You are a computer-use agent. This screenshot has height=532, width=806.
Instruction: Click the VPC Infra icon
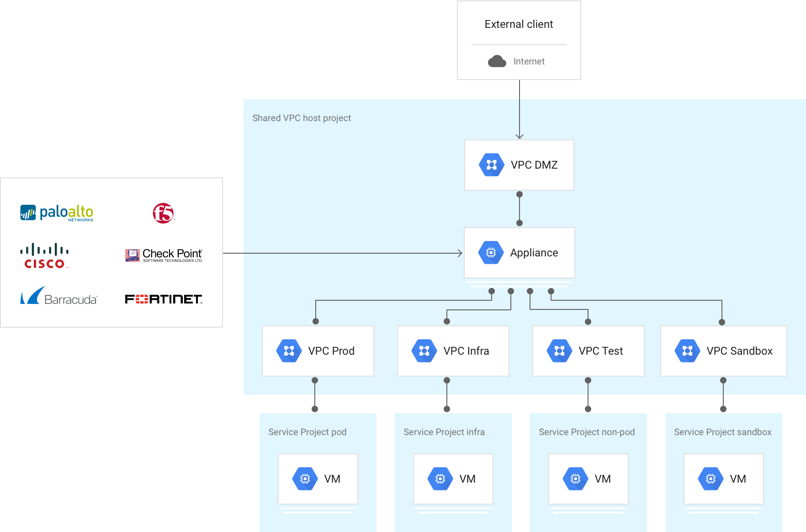[x=424, y=351]
